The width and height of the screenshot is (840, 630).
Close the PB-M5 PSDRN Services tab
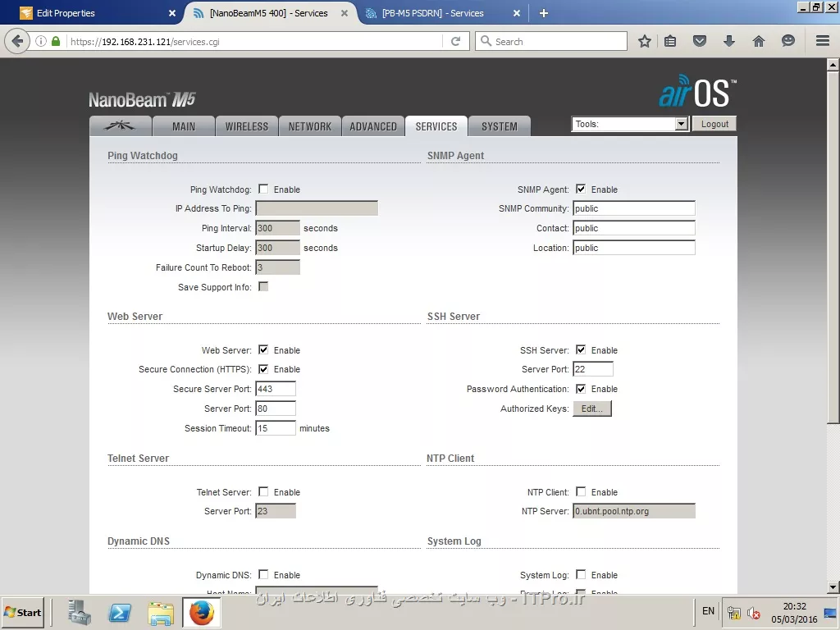[x=517, y=13]
